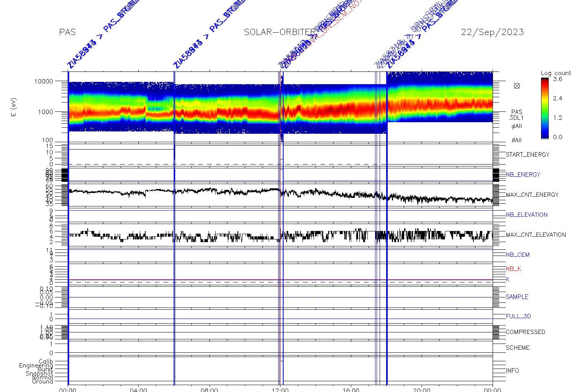Image resolution: width=581 pixels, height=392 pixels.
Task: Click the red NB_K panel label
Action: (513, 269)
